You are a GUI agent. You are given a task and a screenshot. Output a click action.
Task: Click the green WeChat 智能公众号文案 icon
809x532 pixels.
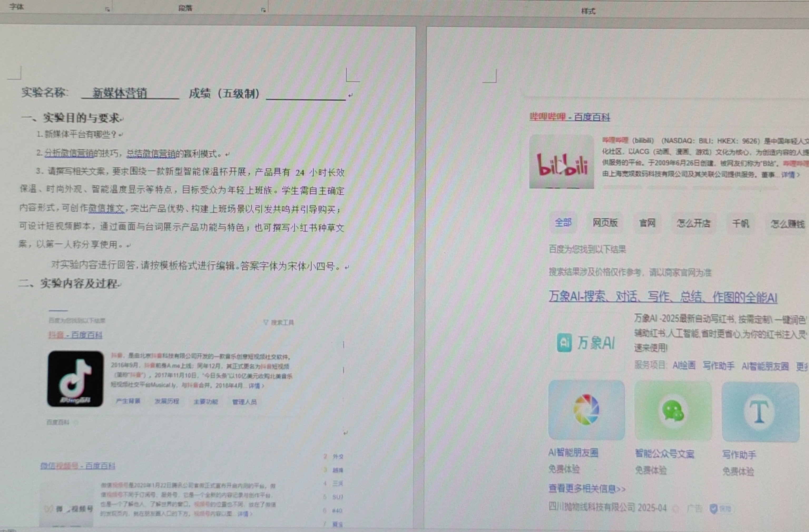[673, 411]
